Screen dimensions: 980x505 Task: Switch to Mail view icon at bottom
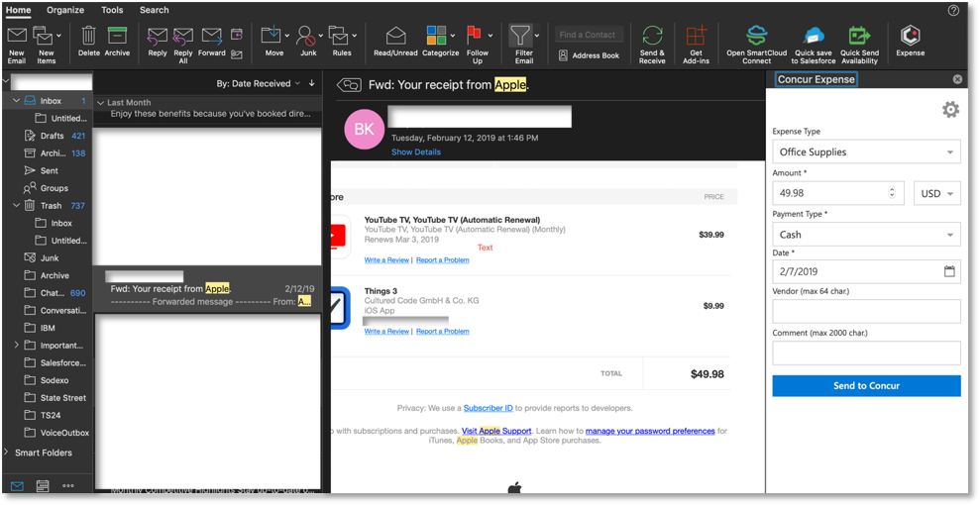click(x=17, y=485)
